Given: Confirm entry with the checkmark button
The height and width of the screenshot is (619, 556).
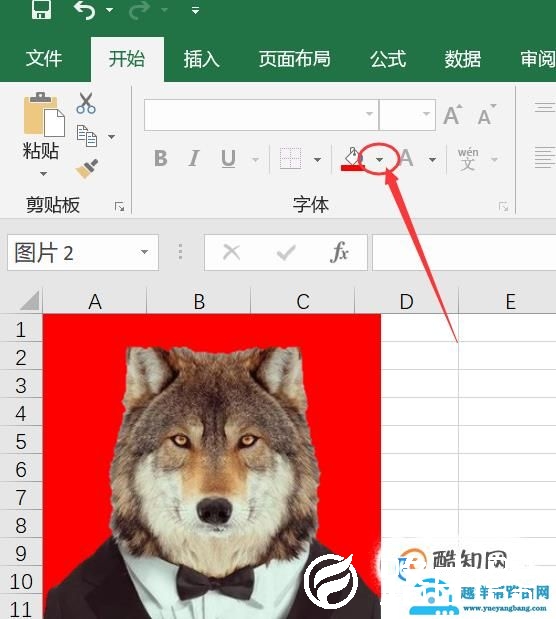Looking at the screenshot, I should (286, 253).
